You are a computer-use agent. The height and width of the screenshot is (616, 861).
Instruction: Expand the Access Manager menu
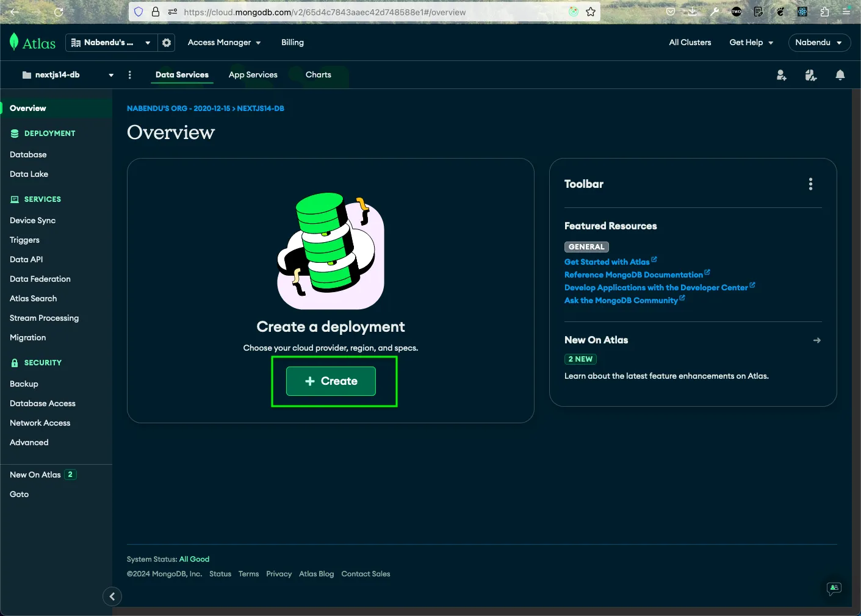point(224,43)
